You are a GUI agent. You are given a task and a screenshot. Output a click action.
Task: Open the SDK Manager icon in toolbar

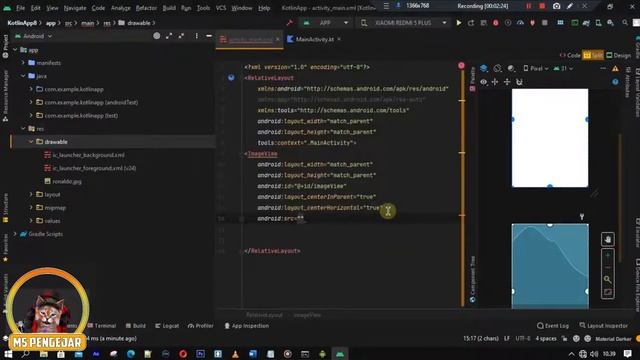click(x=610, y=23)
